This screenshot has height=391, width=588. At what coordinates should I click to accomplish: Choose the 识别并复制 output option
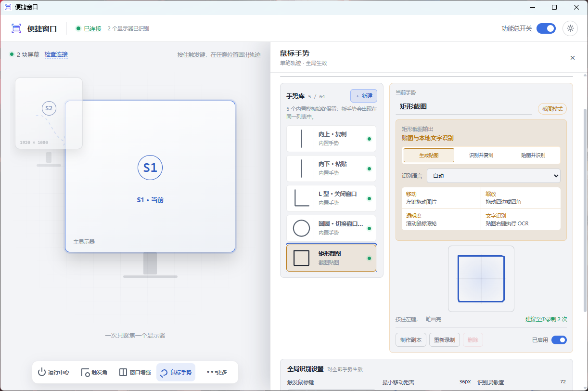(x=481, y=156)
